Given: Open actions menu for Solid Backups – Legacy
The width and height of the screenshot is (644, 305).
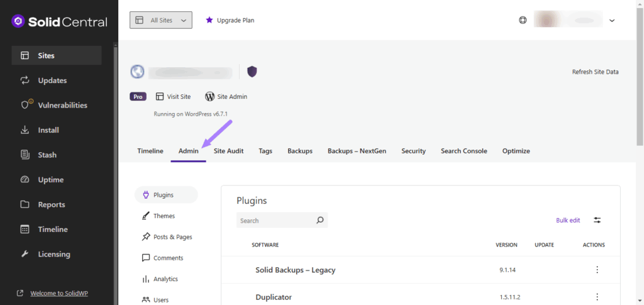Looking at the screenshot, I should click(597, 270).
